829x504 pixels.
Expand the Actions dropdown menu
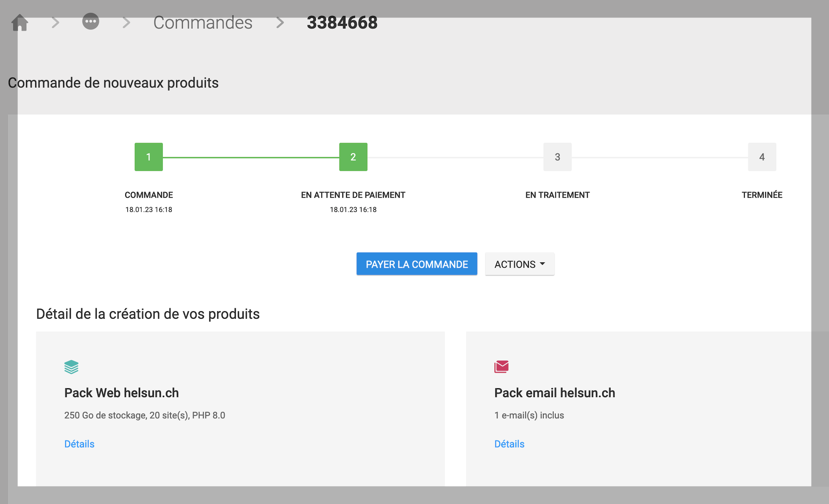(x=515, y=264)
